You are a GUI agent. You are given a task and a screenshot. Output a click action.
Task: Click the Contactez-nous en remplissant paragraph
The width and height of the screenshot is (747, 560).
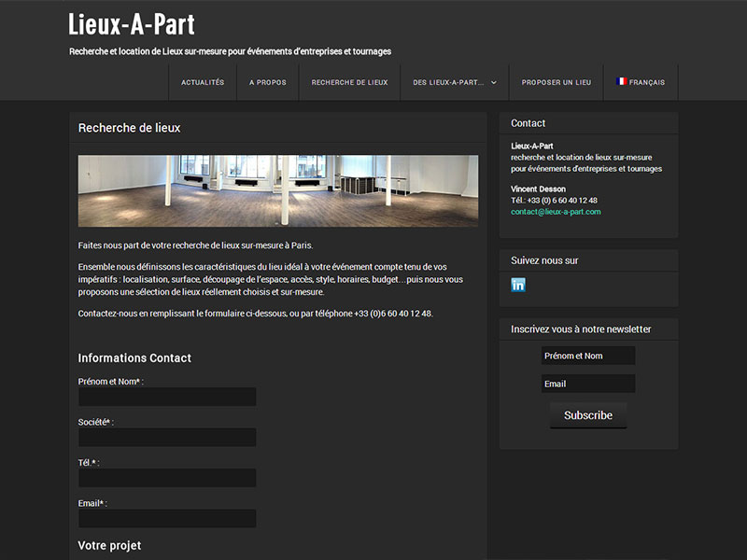(255, 314)
